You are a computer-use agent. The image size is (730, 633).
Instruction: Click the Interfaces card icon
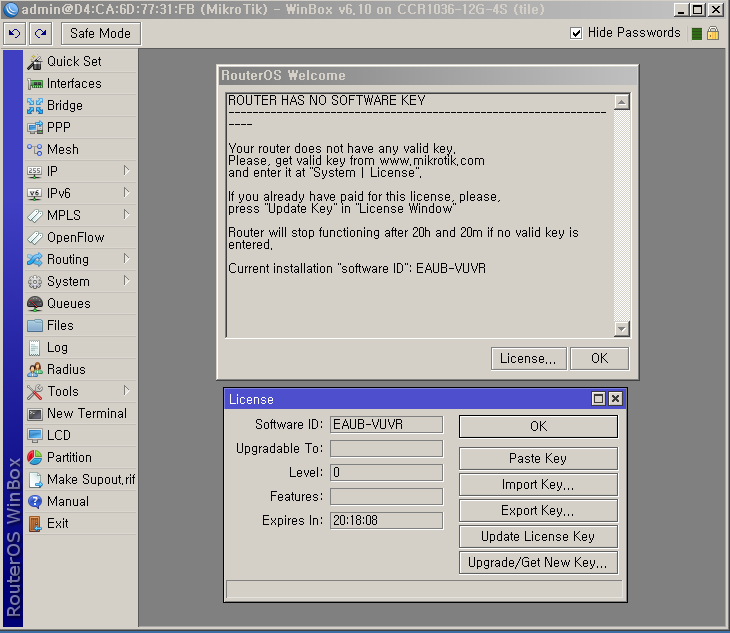coord(34,84)
